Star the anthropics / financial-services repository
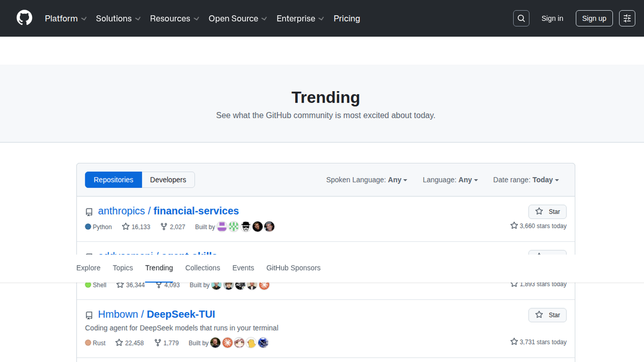This screenshot has height=362, width=644. coord(547,211)
